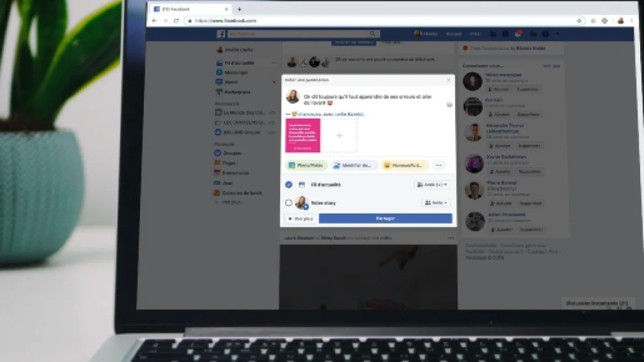Show more post options with three dots
Image resolution: width=644 pixels, height=362 pixels.
[438, 166]
